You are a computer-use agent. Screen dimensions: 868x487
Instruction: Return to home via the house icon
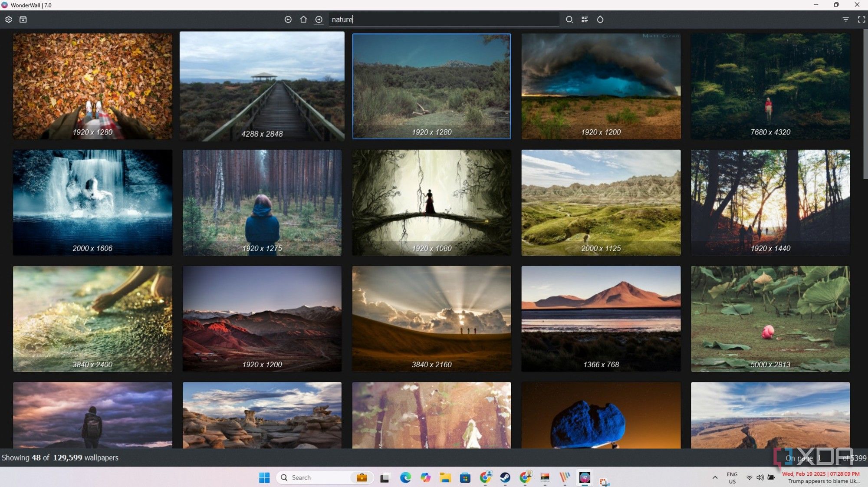coord(303,20)
